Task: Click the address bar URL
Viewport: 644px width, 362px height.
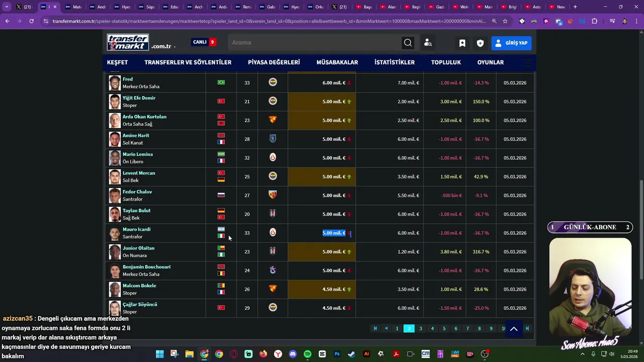Action: pos(269,21)
